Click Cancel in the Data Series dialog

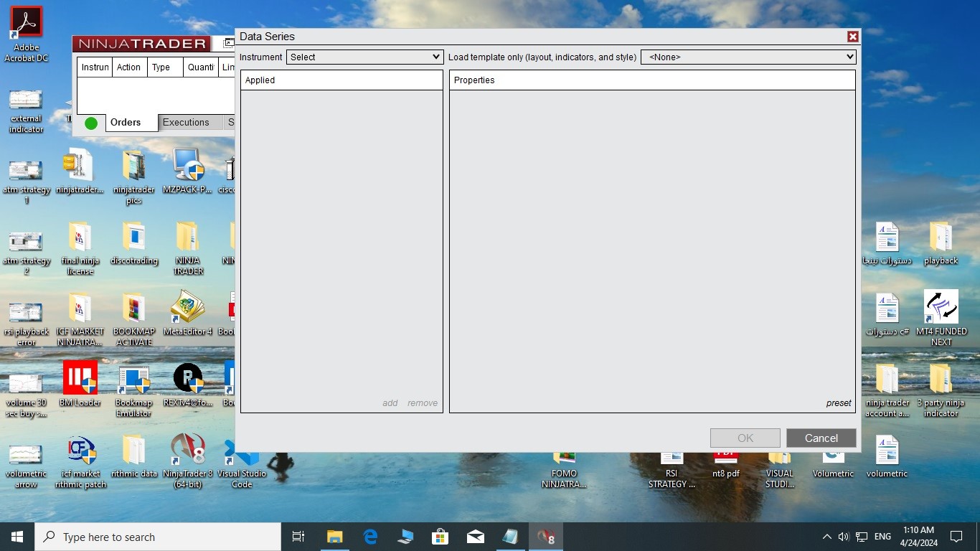click(x=821, y=438)
